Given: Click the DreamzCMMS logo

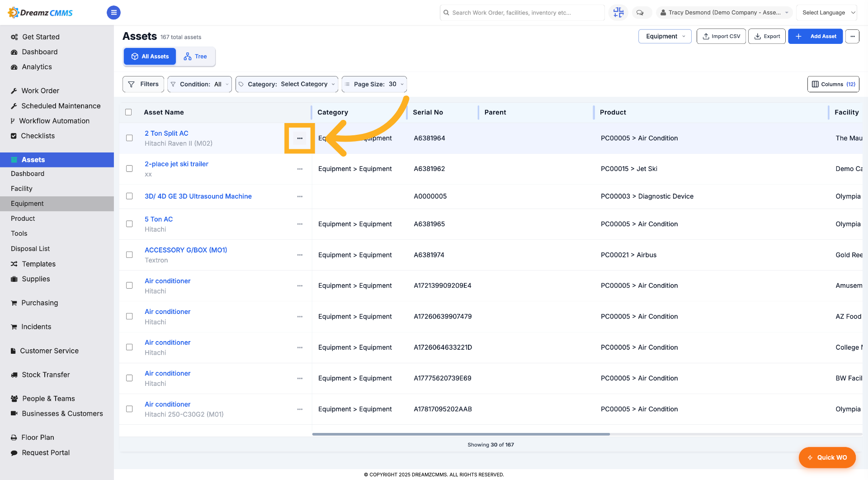Looking at the screenshot, I should coord(40,13).
